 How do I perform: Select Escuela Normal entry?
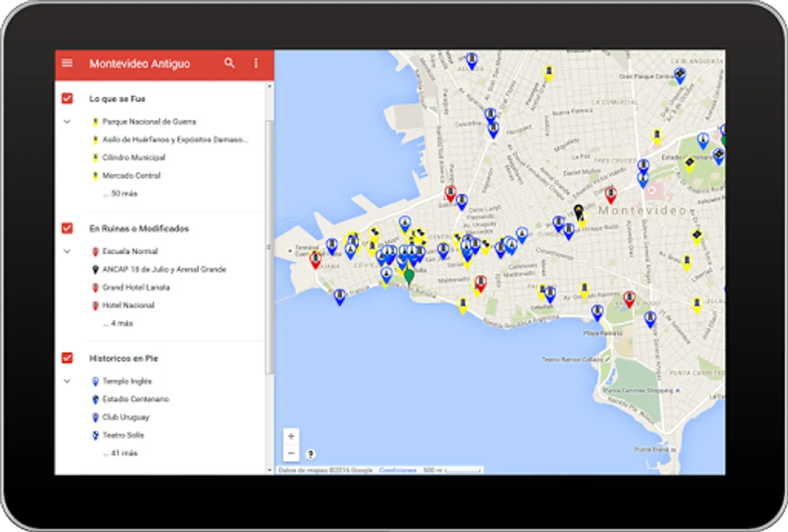130,251
